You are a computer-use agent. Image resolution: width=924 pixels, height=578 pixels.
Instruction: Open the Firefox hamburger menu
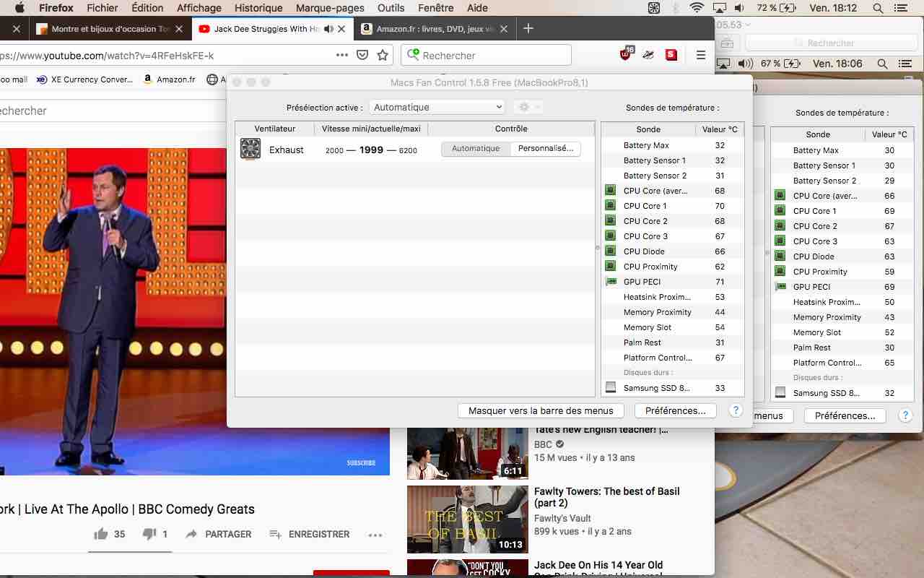[x=700, y=55]
